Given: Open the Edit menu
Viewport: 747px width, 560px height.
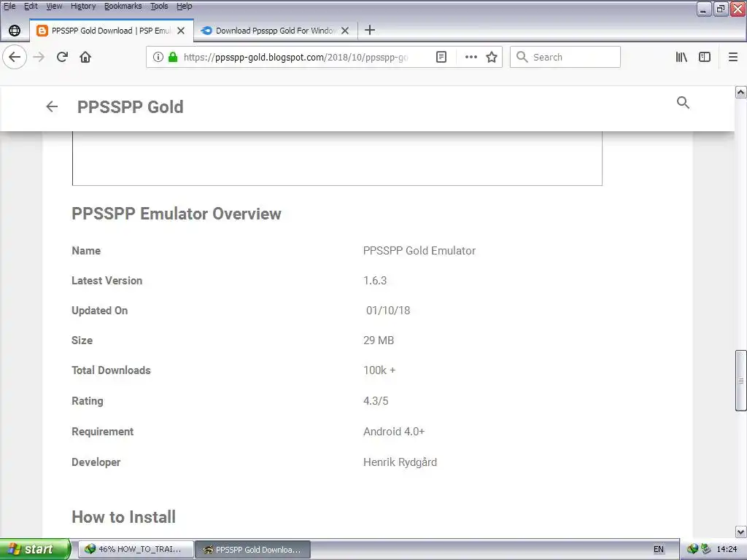Looking at the screenshot, I should [31, 6].
